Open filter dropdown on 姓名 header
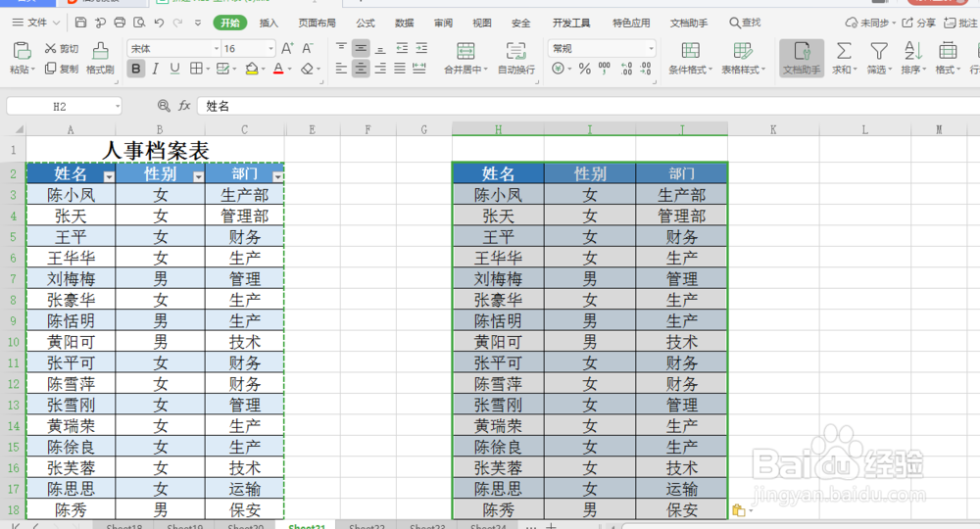The width and height of the screenshot is (980, 529). 109,176
